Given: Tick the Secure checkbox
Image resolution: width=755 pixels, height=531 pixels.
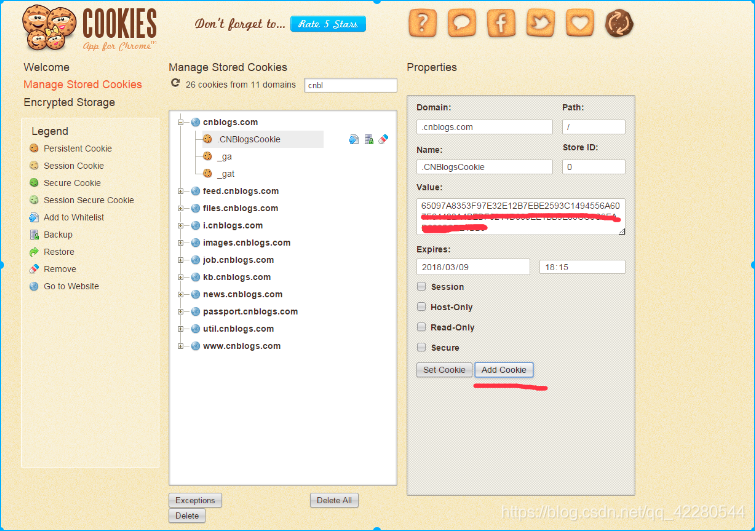Looking at the screenshot, I should 422,347.
